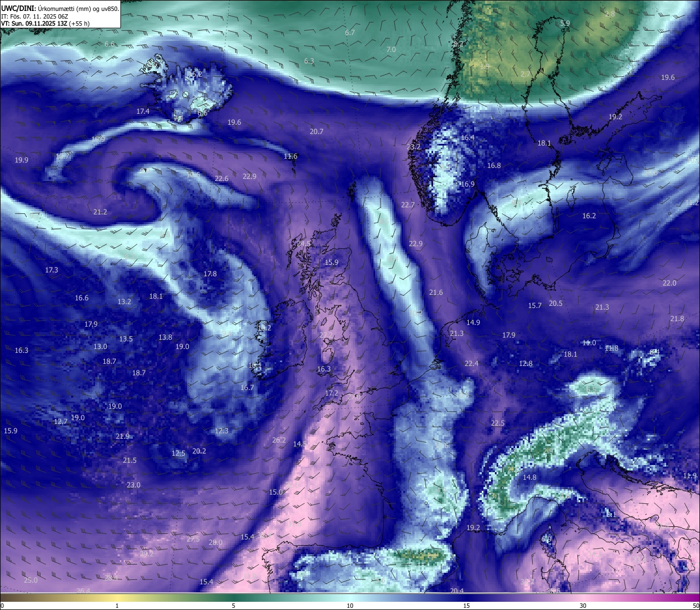Screen dimensions: 700x610
Task: Click the color scale tick labeled 1
Action: 117,606
